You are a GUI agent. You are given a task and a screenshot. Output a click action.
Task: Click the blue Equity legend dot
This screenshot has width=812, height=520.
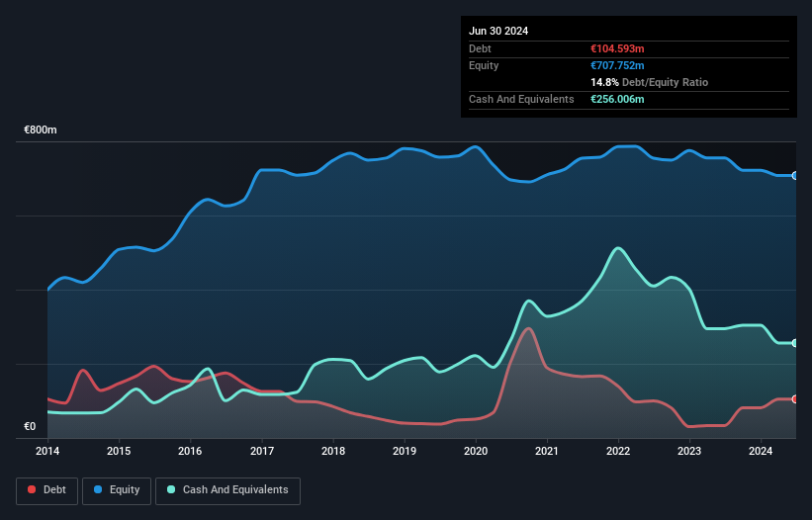[x=98, y=489]
